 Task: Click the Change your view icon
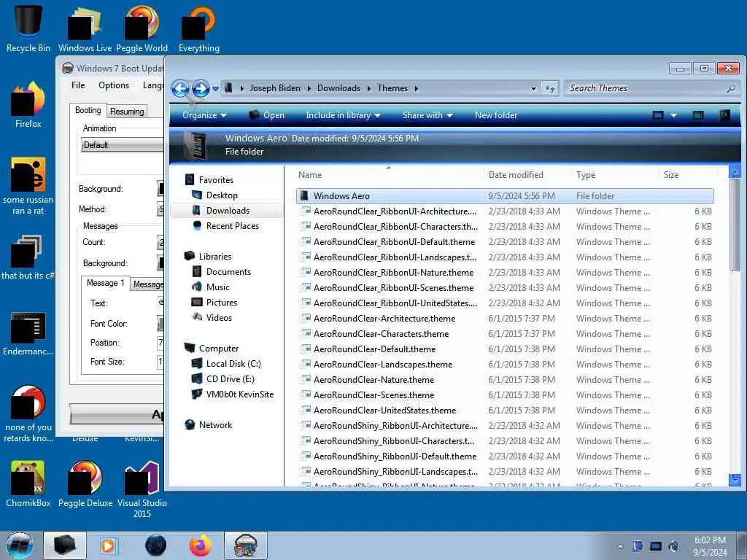[x=658, y=115]
